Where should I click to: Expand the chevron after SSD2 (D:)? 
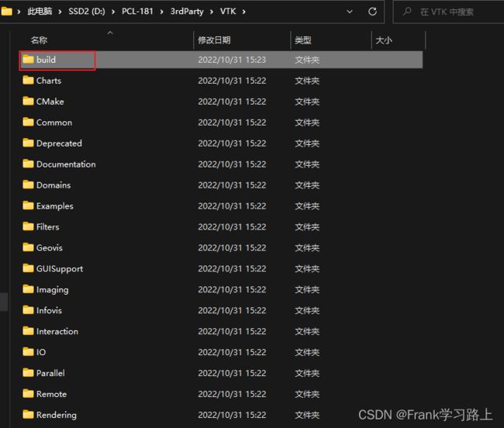tap(113, 12)
